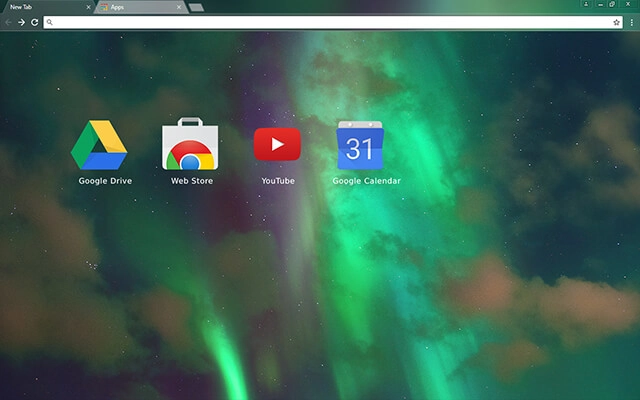Open the Google Drive app icon
Image resolution: width=640 pixels, height=400 pixels.
click(x=99, y=145)
